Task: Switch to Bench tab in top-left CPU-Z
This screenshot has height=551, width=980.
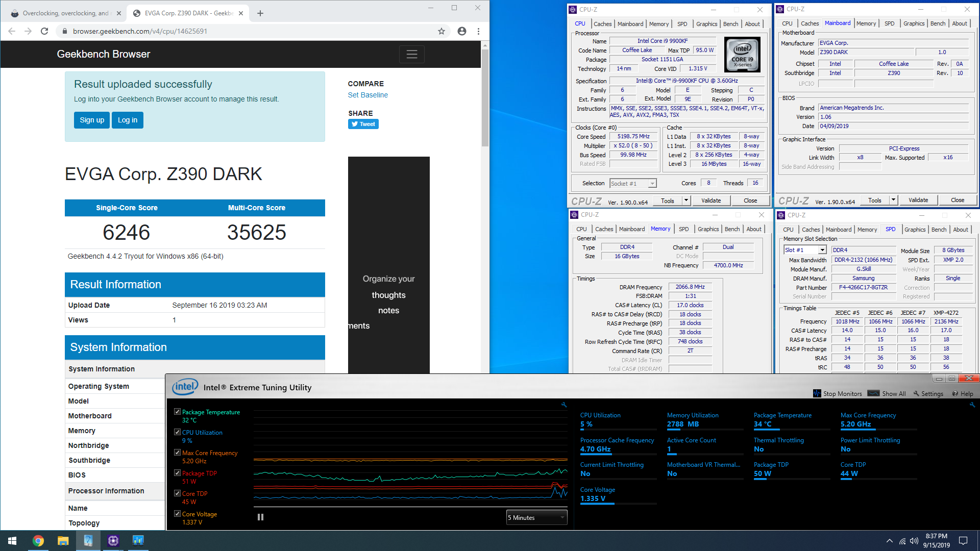Action: pos(730,24)
